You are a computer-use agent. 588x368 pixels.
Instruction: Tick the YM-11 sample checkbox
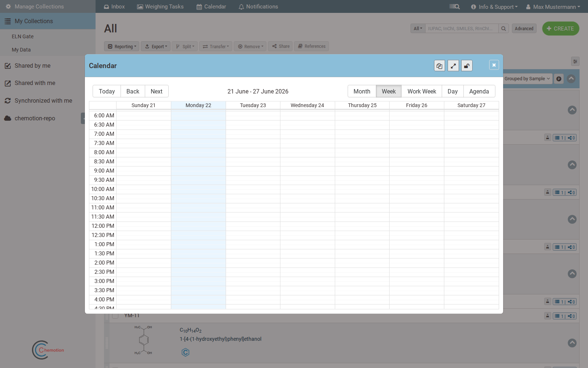[115, 315]
